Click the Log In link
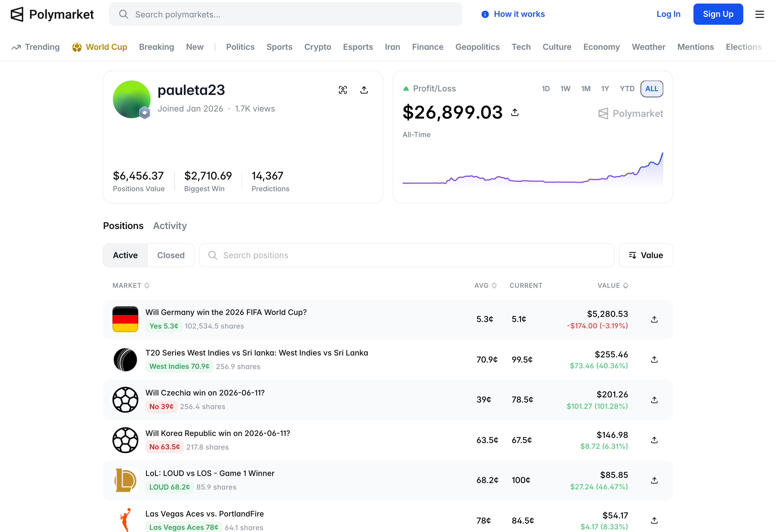This screenshot has width=776, height=532. [x=669, y=14]
